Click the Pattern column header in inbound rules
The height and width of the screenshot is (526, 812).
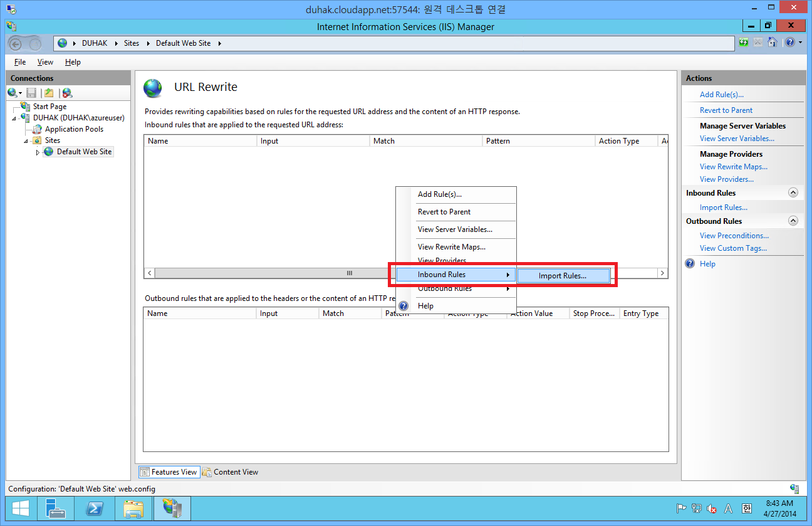(x=539, y=141)
